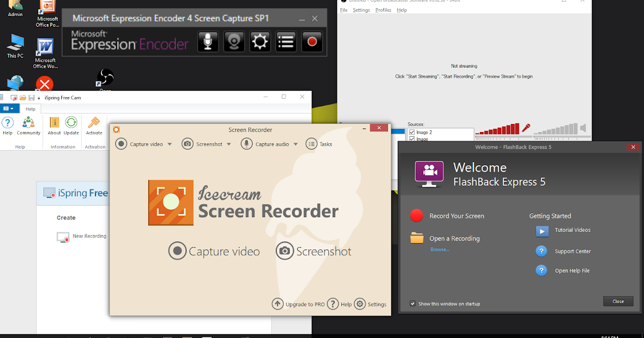Click large Capture video button in Icecream
The width and height of the screenshot is (644, 338).
click(x=214, y=251)
